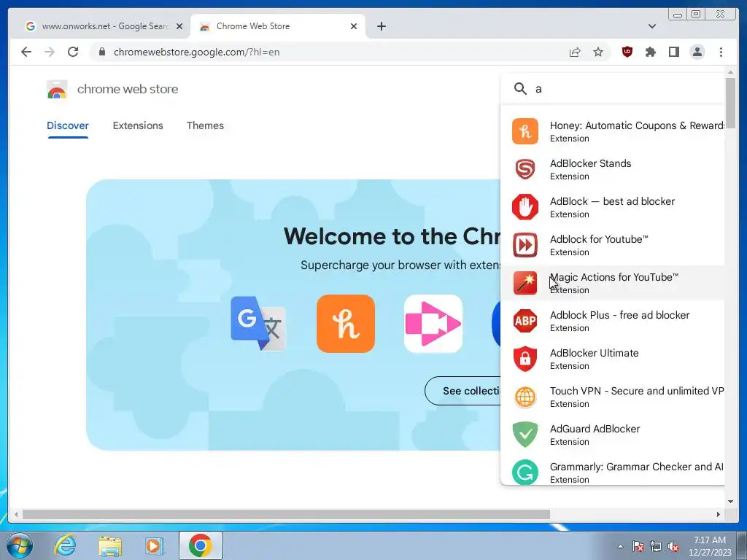Click the address bar URL
Image resolution: width=747 pixels, height=560 pixels.
tap(196, 52)
